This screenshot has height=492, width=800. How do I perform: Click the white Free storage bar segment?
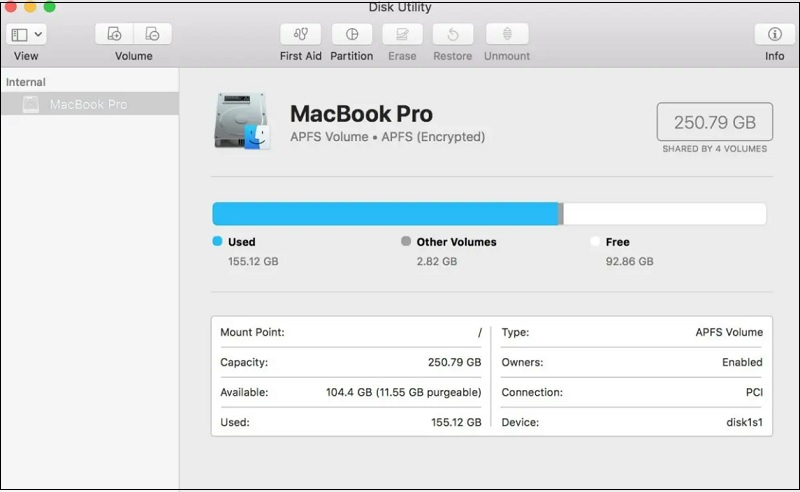click(x=665, y=214)
